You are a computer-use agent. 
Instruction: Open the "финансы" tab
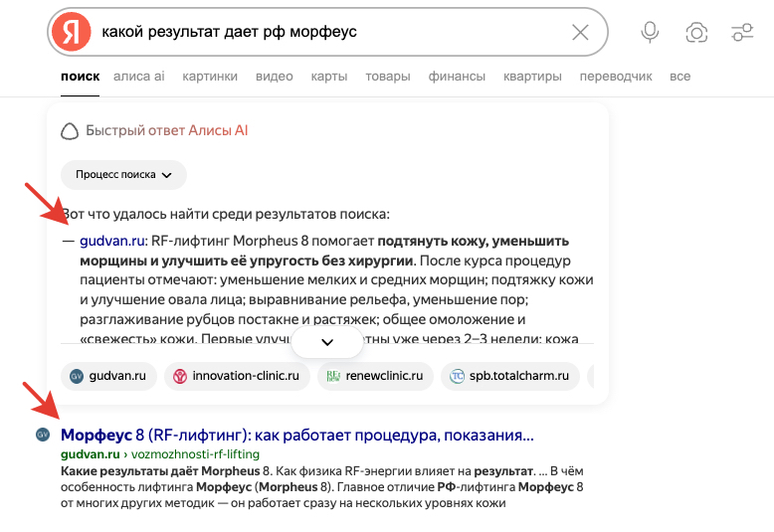point(457,77)
